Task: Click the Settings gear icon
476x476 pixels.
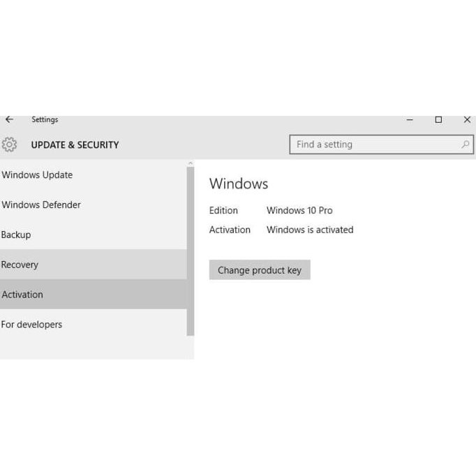Action: [x=9, y=144]
